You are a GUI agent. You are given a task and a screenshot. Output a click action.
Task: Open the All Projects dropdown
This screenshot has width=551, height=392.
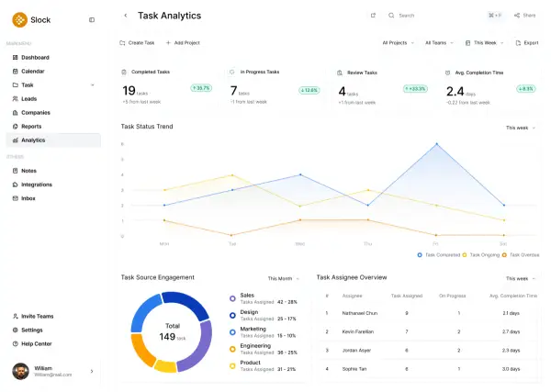(x=397, y=42)
